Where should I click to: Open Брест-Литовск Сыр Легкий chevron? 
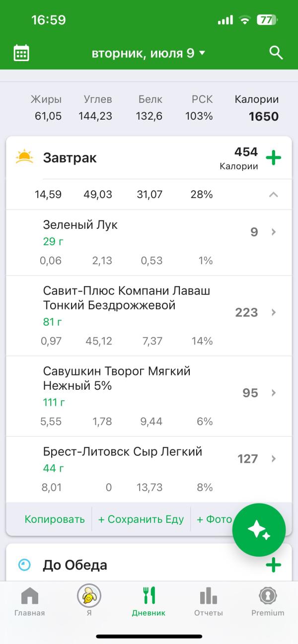pos(273,458)
